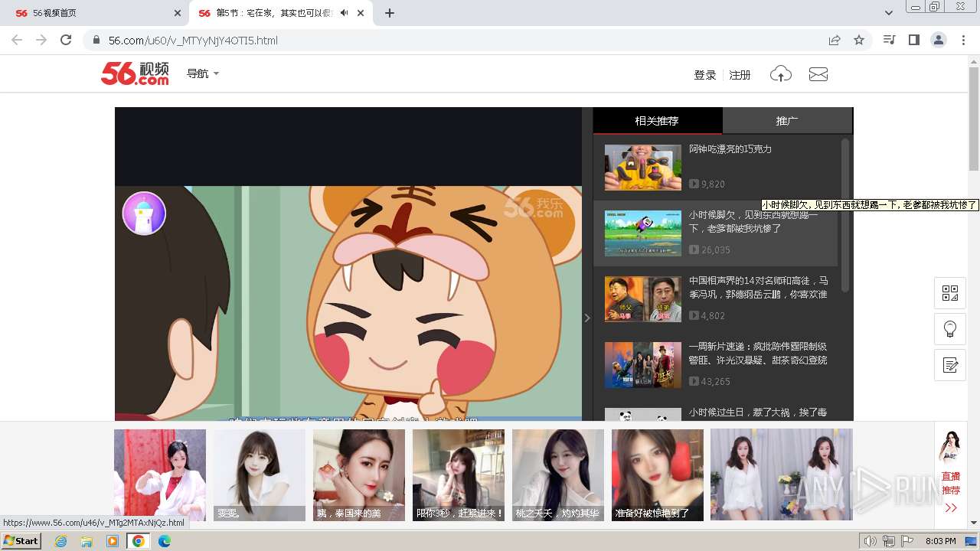Click the feedback edit note side icon
Viewport: 980px width, 551px height.
(950, 365)
